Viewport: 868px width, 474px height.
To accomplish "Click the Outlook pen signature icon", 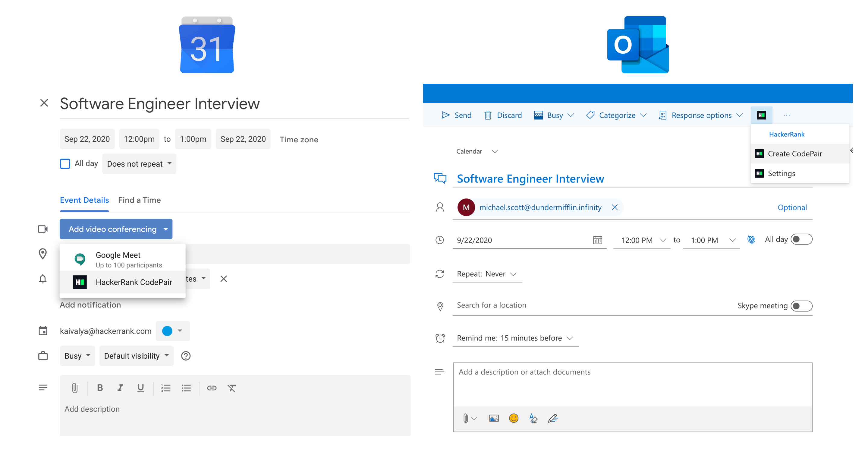I will click(x=553, y=419).
